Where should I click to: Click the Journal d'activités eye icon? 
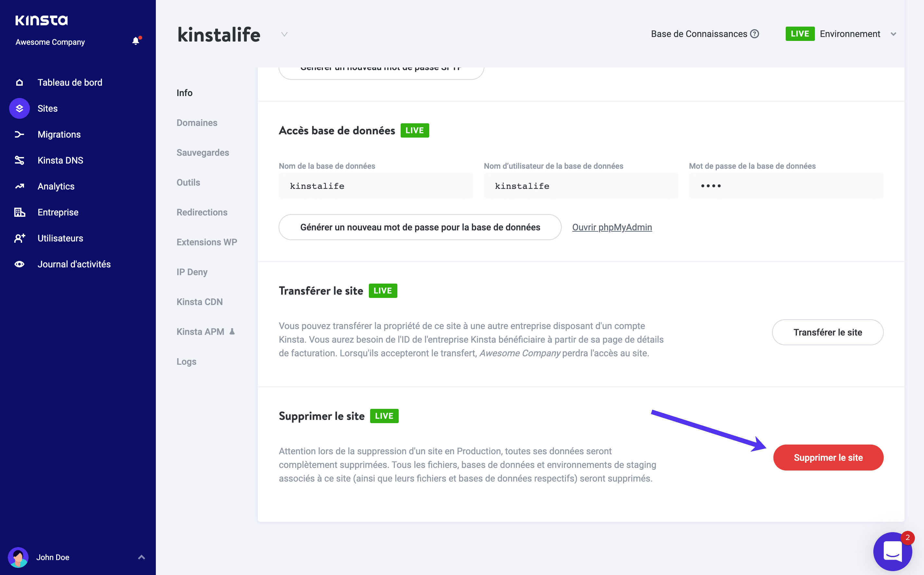(x=19, y=264)
